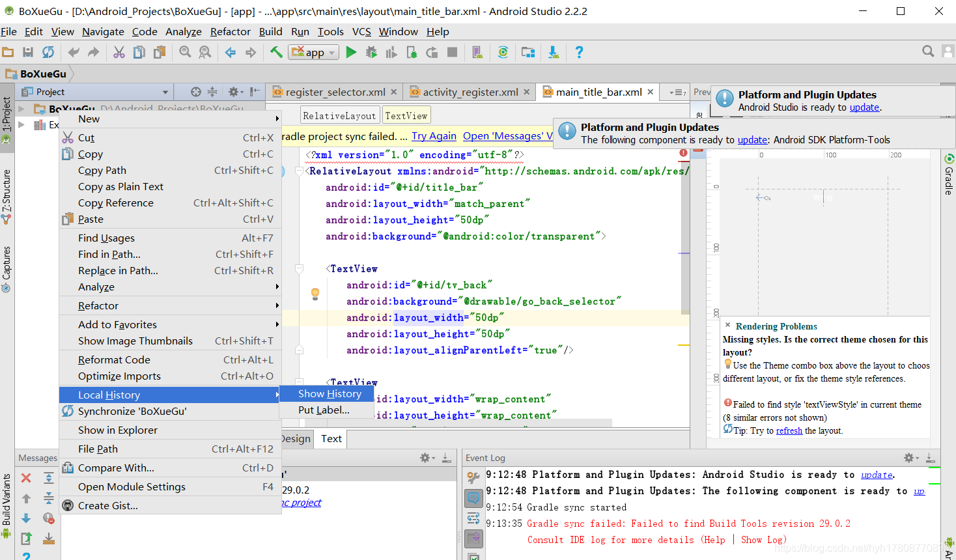Screen dimensions: 956x560
Task: Toggle the 7: Structure tool window
Action: click(7, 197)
